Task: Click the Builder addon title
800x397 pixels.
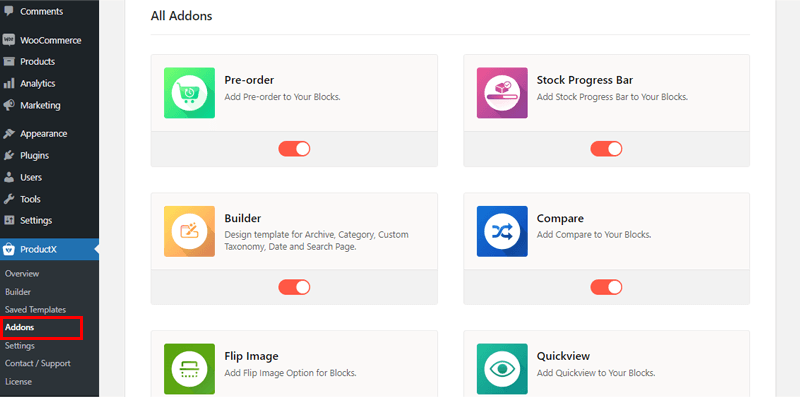Action: click(242, 218)
